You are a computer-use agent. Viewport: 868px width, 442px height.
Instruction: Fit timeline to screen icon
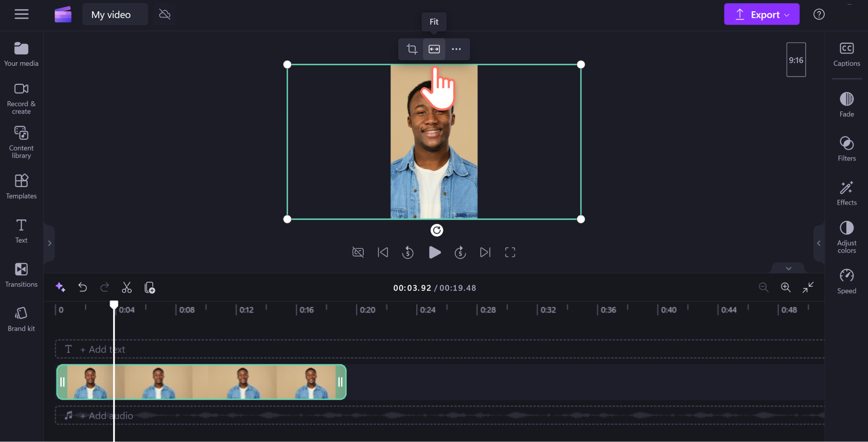pyautogui.click(x=808, y=287)
